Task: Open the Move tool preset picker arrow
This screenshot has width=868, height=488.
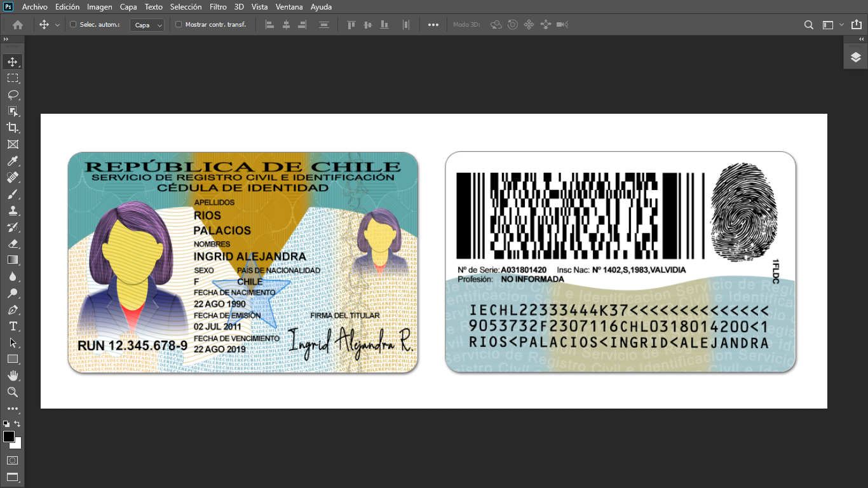Action: [57, 25]
